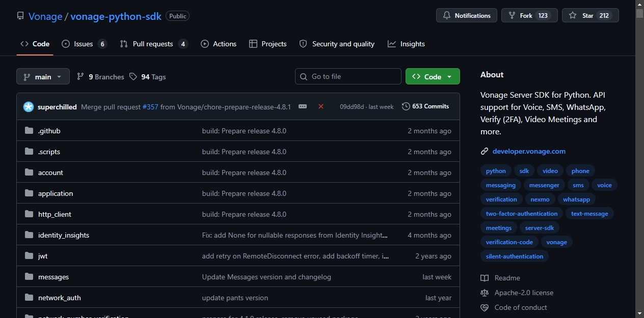
Task: Click the scrollbar down arrow
Action: 639,313
